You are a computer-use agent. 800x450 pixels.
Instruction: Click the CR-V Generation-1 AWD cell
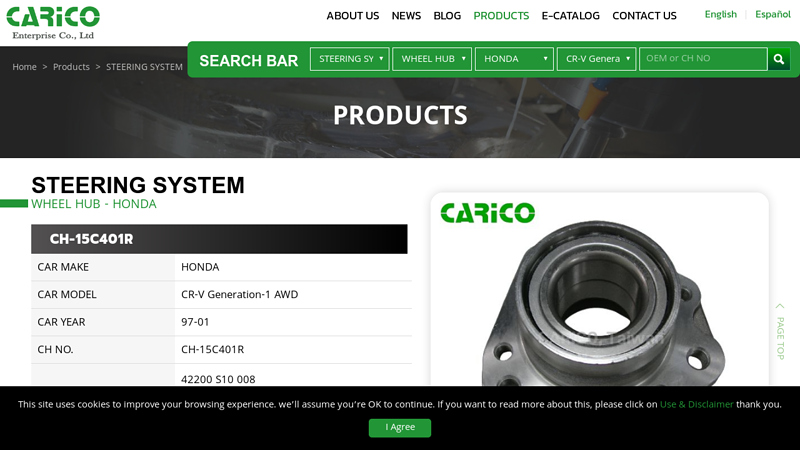coord(240,294)
